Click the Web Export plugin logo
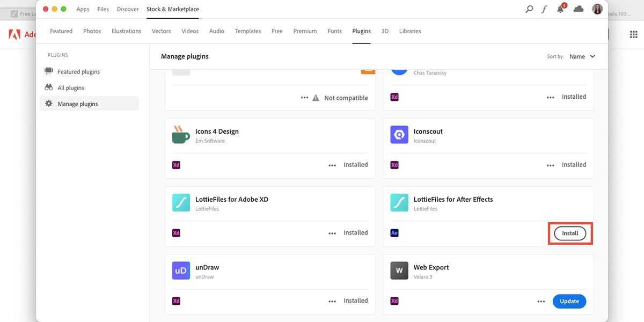Screen dimensions: 644x322 pos(399,271)
